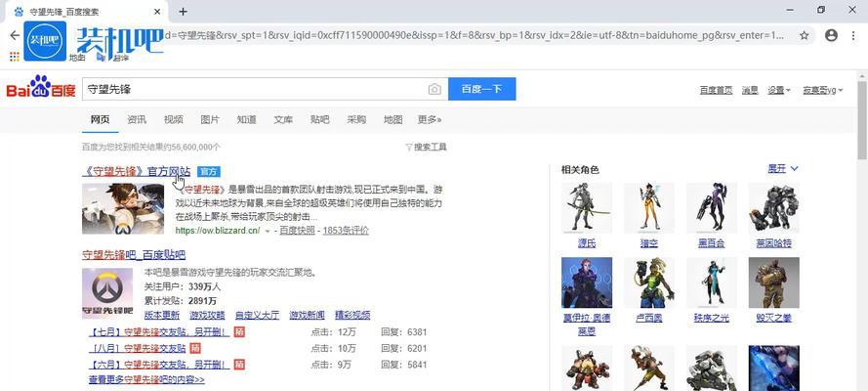Open Chrome's three-dot menu
Viewport: 868px width, 391px height.
[853, 35]
